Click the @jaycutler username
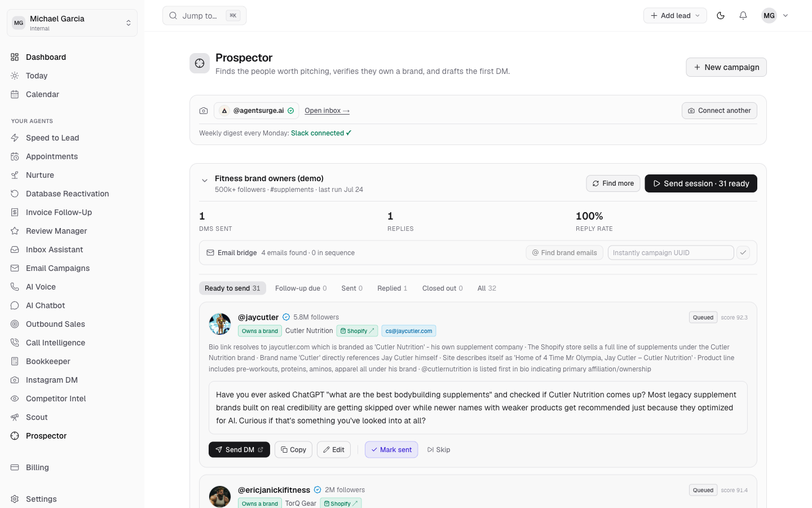Viewport: 812px width, 508px height. [258, 317]
